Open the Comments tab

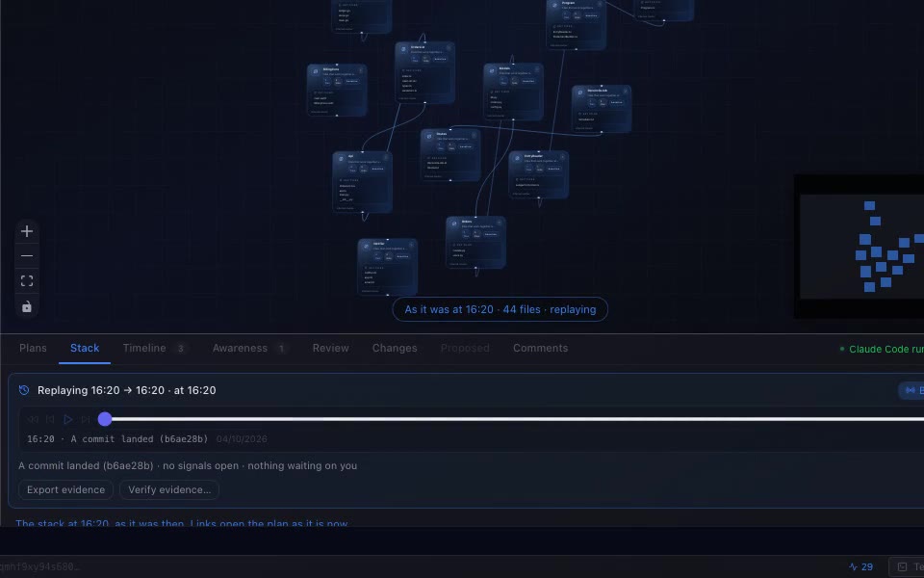pos(540,348)
